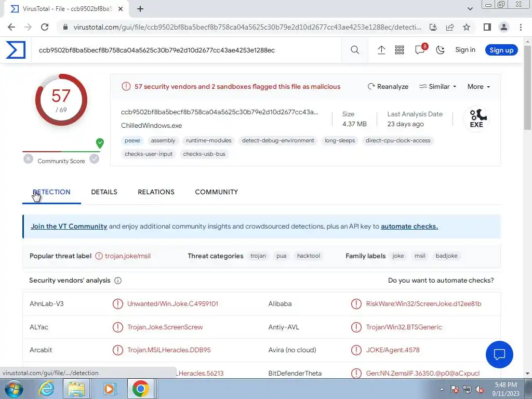532x399 pixels.
Task: Reload the page with refresh icon
Action: coord(45,27)
